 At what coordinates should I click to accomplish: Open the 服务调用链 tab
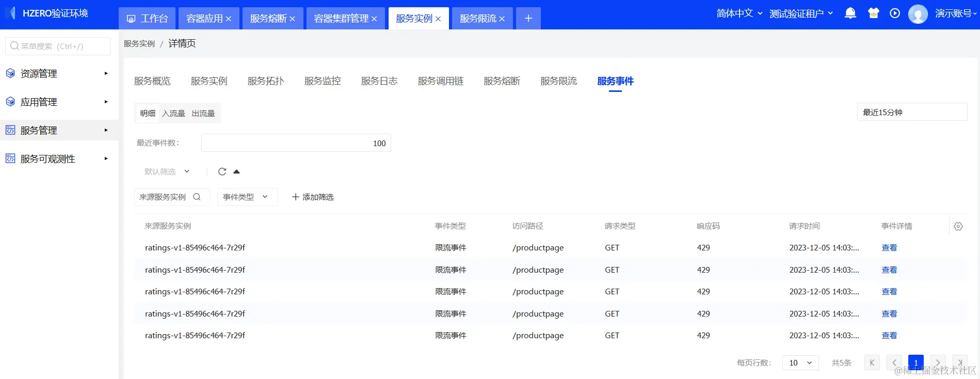point(441,81)
